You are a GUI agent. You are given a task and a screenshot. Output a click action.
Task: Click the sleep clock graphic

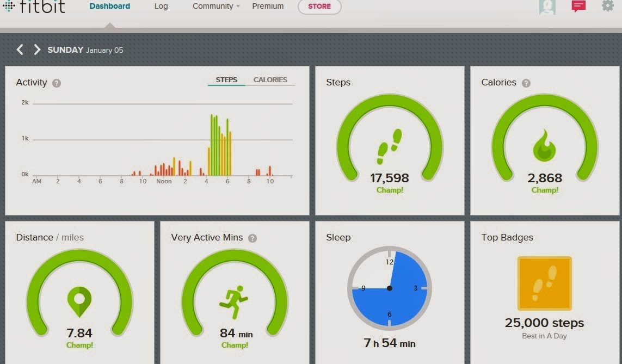[x=389, y=288]
